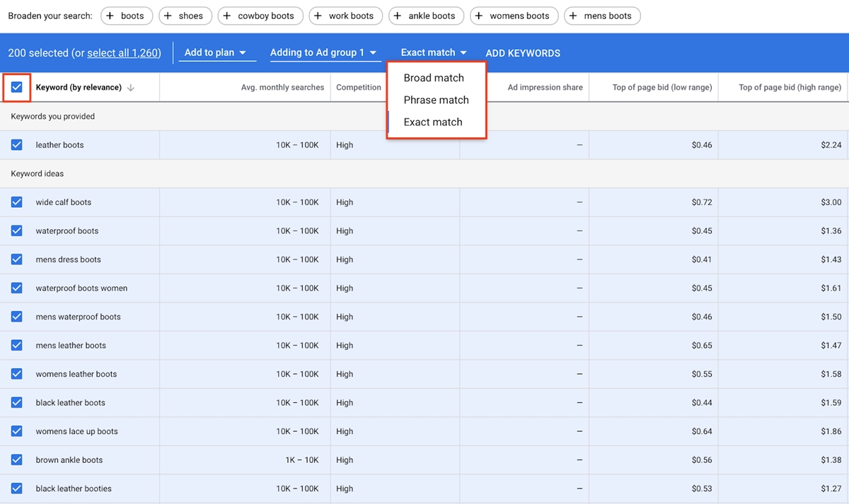
Task: Add cowboy boots suggestion chip
Action: click(260, 16)
